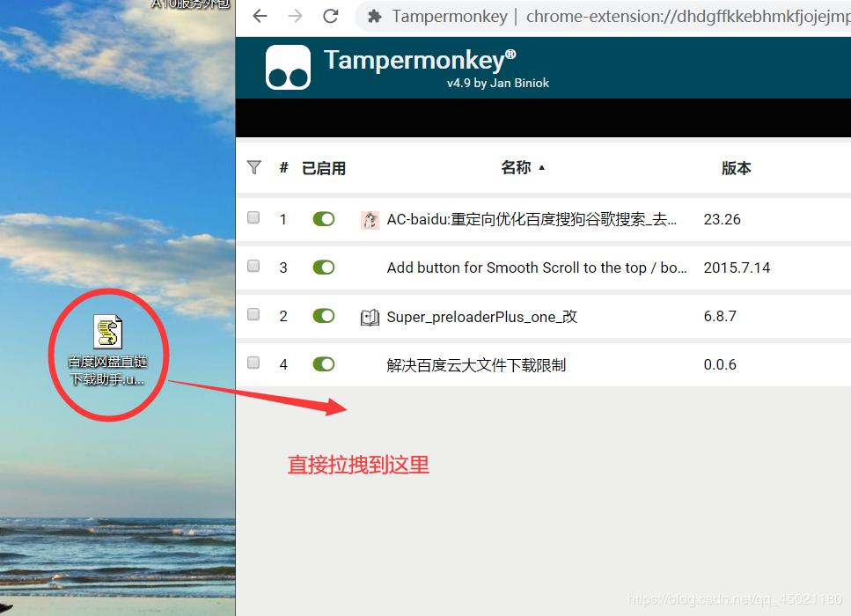Click the A10服务外包 desktop label
Viewport: 851px width, 616px height.
pos(190,4)
